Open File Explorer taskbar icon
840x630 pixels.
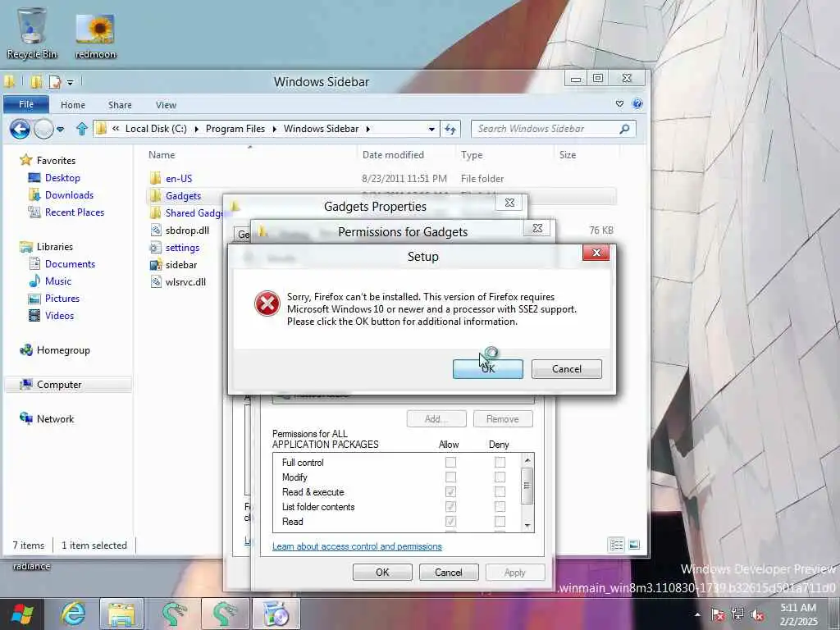point(121,614)
